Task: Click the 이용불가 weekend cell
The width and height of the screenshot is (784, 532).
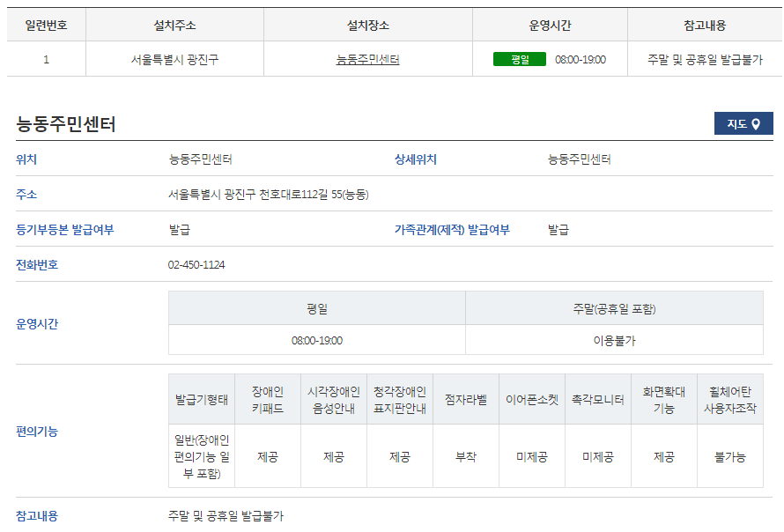Action: 615,341
